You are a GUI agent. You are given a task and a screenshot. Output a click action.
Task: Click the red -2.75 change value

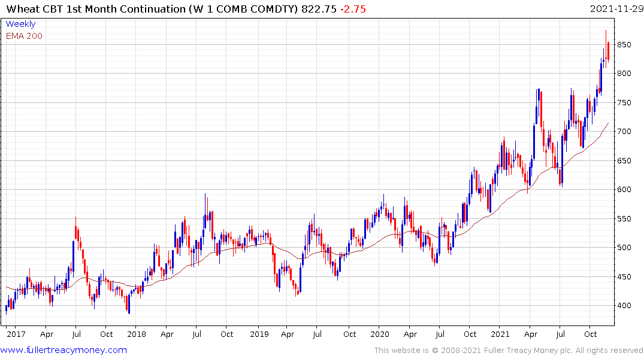(x=353, y=8)
